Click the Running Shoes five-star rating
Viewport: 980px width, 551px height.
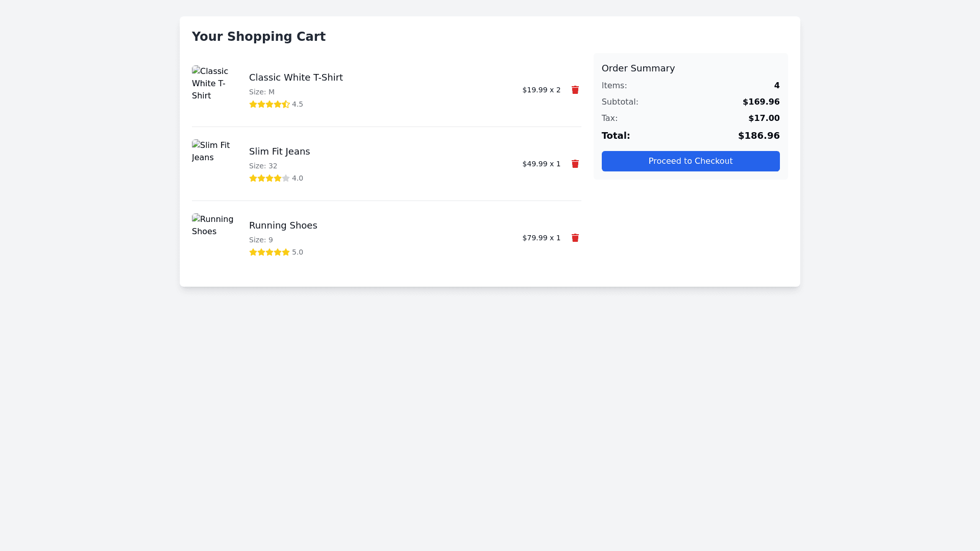coord(269,252)
